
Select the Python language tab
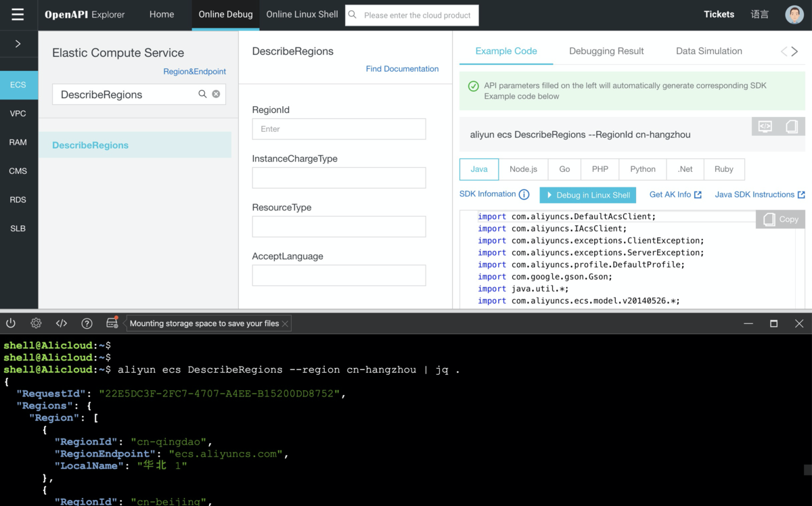pyautogui.click(x=642, y=169)
